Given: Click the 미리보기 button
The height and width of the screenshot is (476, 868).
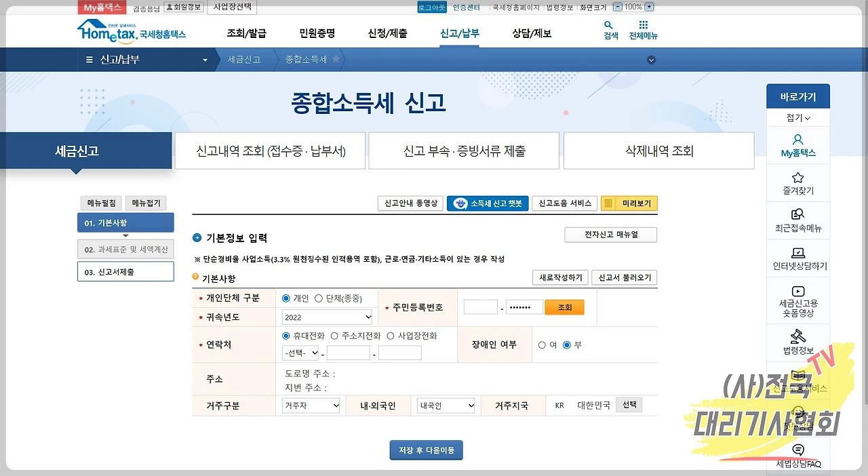Looking at the screenshot, I should pos(629,203).
